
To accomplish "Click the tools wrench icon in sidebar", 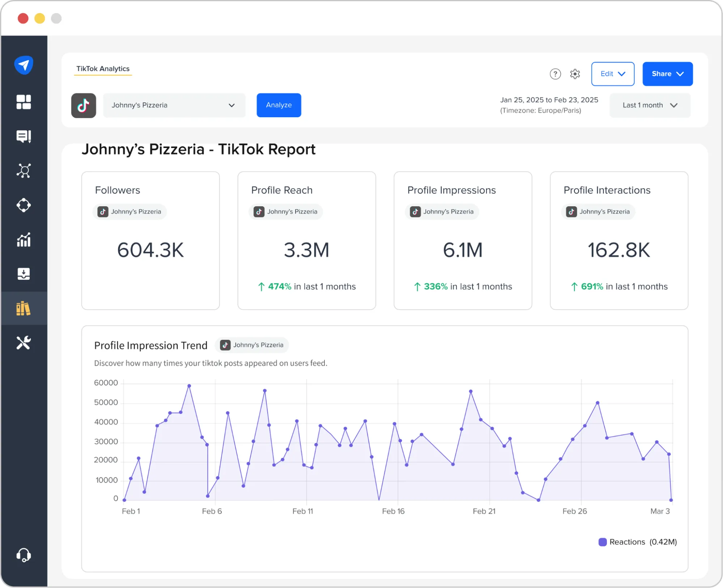I will pos(24,342).
